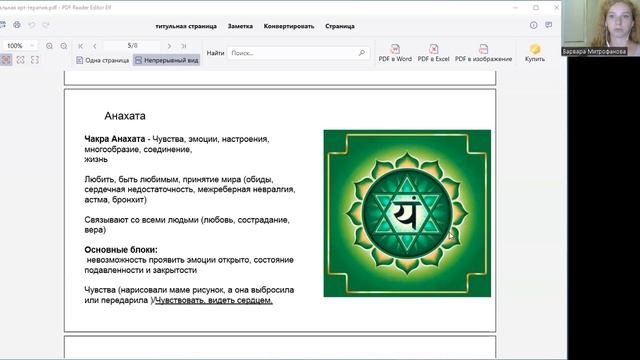Go to the next page
Screen dimensions: 640x360
(169, 46)
